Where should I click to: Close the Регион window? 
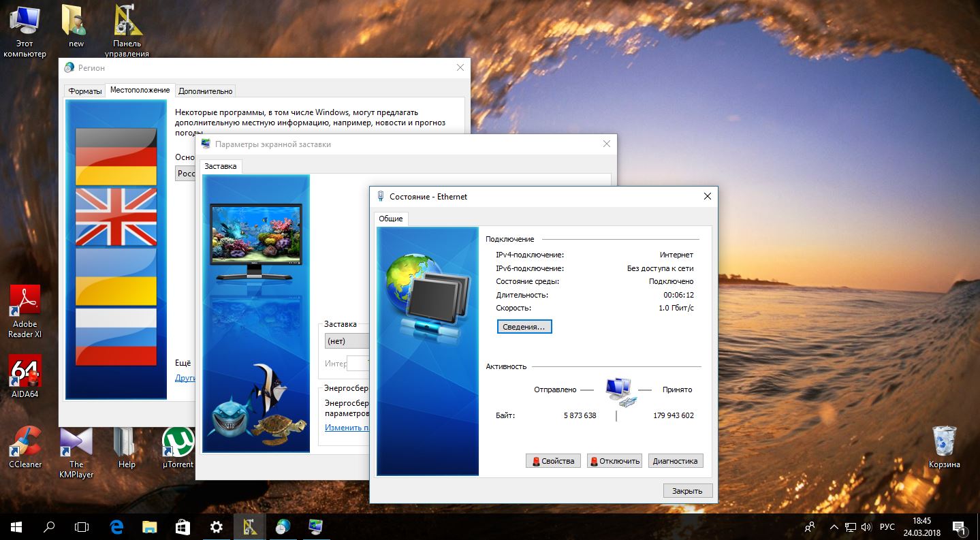click(x=460, y=67)
